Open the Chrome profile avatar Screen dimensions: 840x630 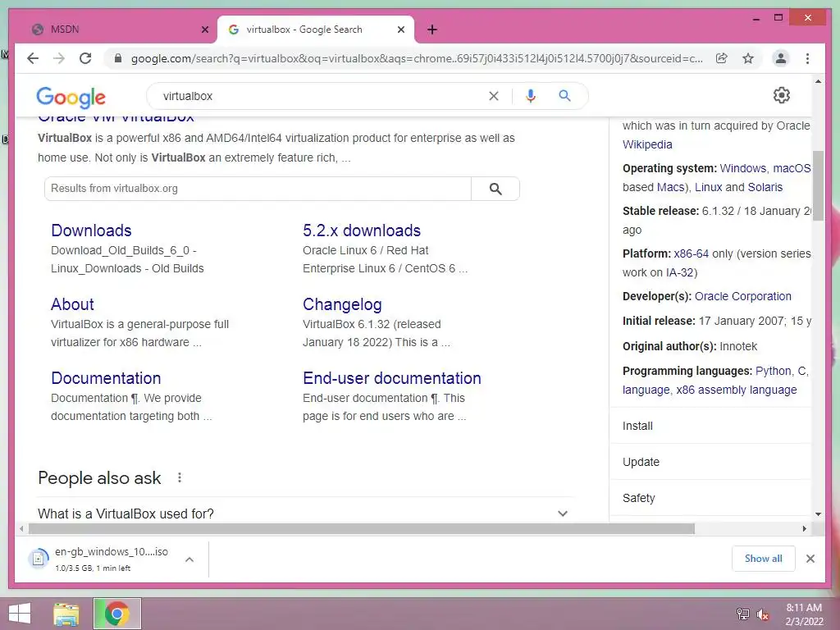pos(781,58)
